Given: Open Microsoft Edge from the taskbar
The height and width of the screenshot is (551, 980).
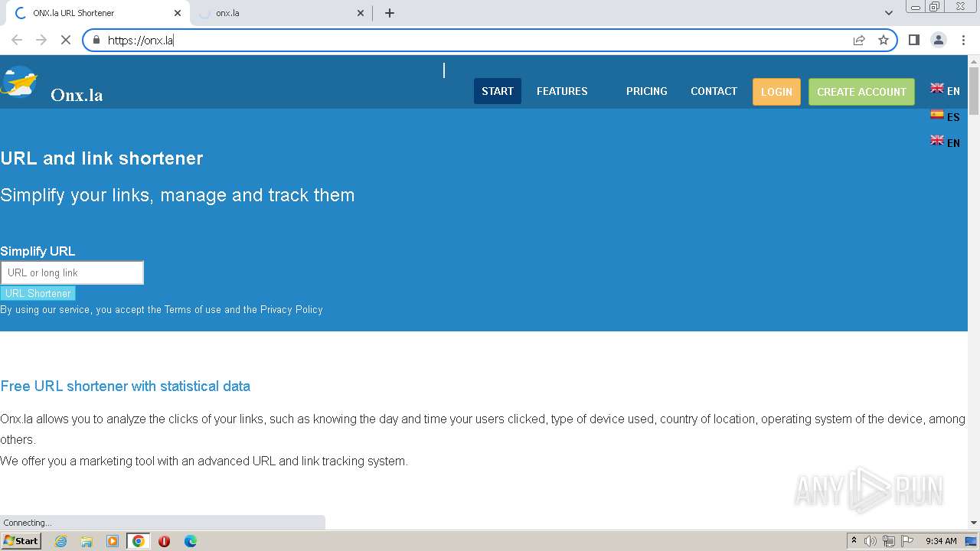Looking at the screenshot, I should [191, 541].
